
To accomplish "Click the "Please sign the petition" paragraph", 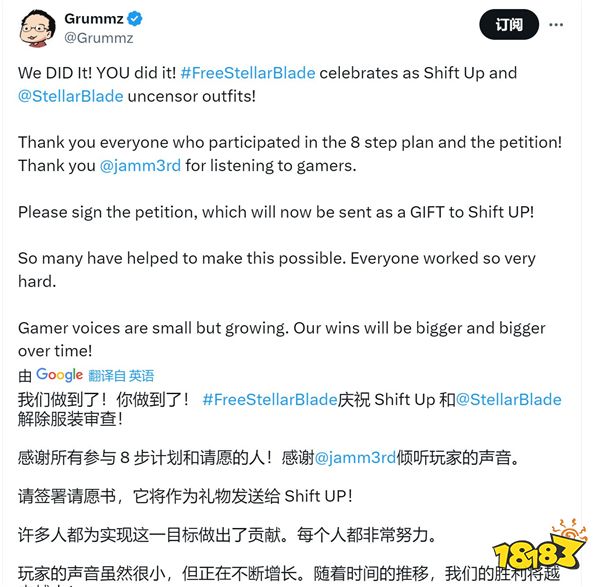I will [x=276, y=212].
